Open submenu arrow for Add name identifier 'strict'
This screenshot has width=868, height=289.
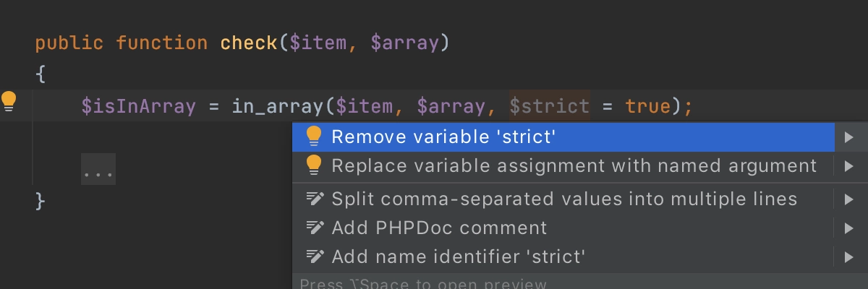(849, 256)
